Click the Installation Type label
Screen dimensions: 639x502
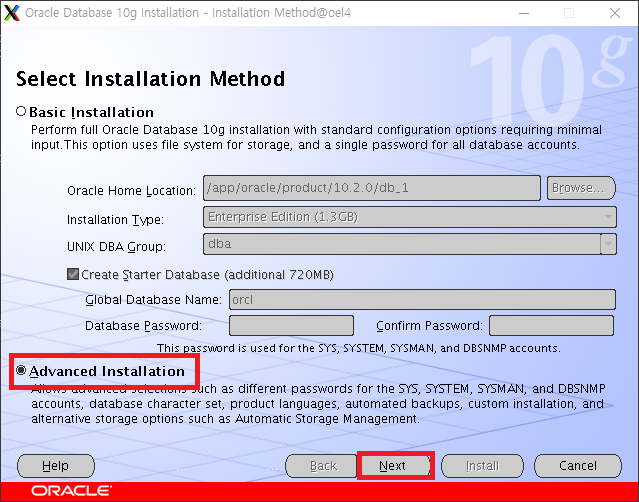point(115,220)
